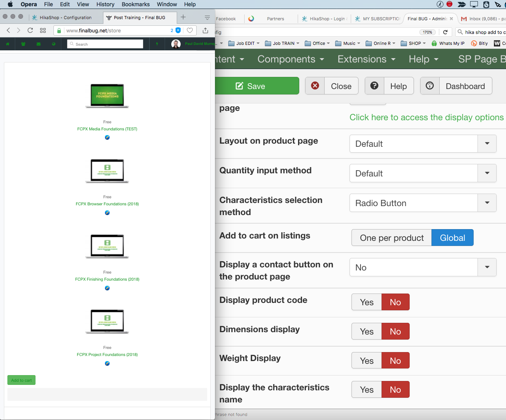This screenshot has height=420, width=506.
Task: Set Dimensions display to No
Action: point(396,331)
